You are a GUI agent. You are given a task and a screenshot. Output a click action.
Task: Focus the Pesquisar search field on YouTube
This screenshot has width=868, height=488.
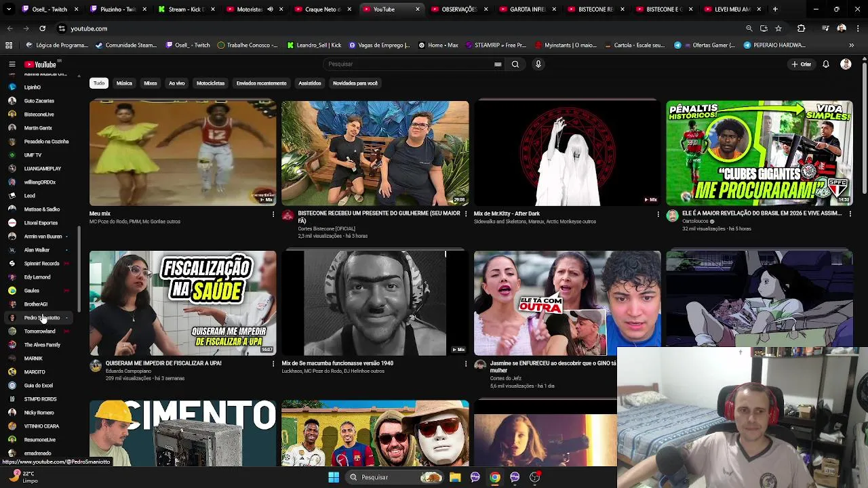click(414, 64)
